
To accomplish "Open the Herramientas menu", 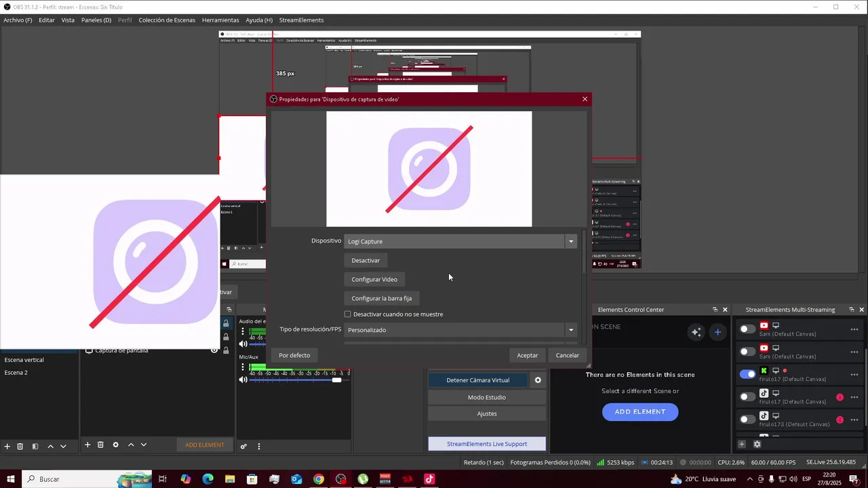I will click(220, 20).
